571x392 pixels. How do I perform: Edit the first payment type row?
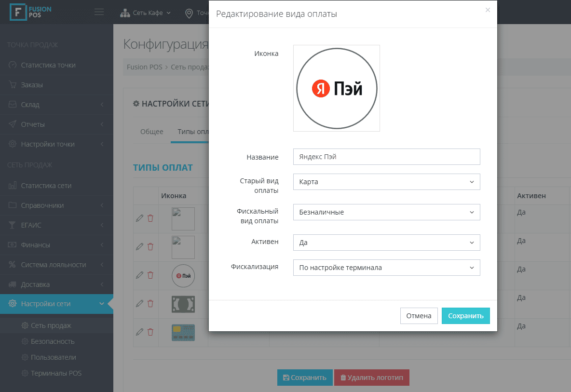139,218
